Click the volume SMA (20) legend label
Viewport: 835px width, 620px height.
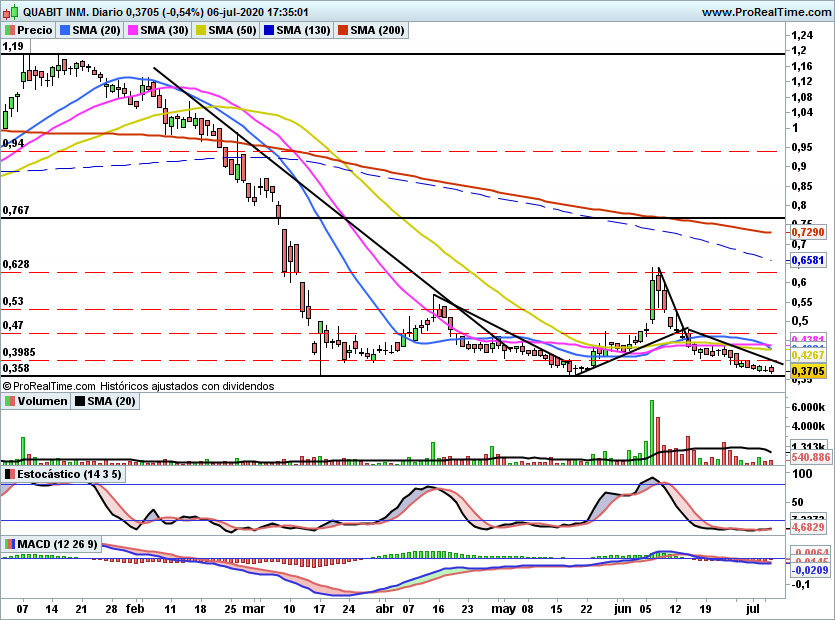111,401
